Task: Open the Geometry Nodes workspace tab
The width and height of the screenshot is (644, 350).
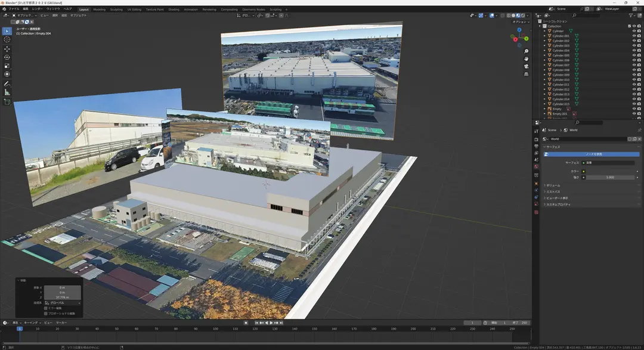Action: click(253, 10)
